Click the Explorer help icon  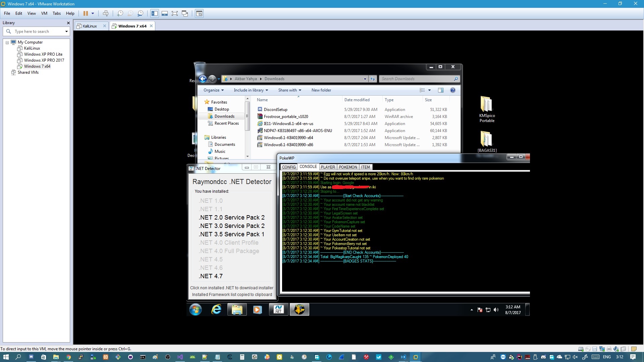[452, 90]
